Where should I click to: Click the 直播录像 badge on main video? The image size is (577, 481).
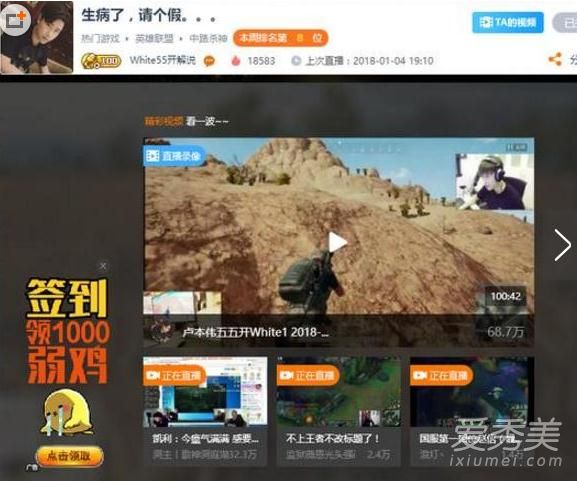pos(173,156)
